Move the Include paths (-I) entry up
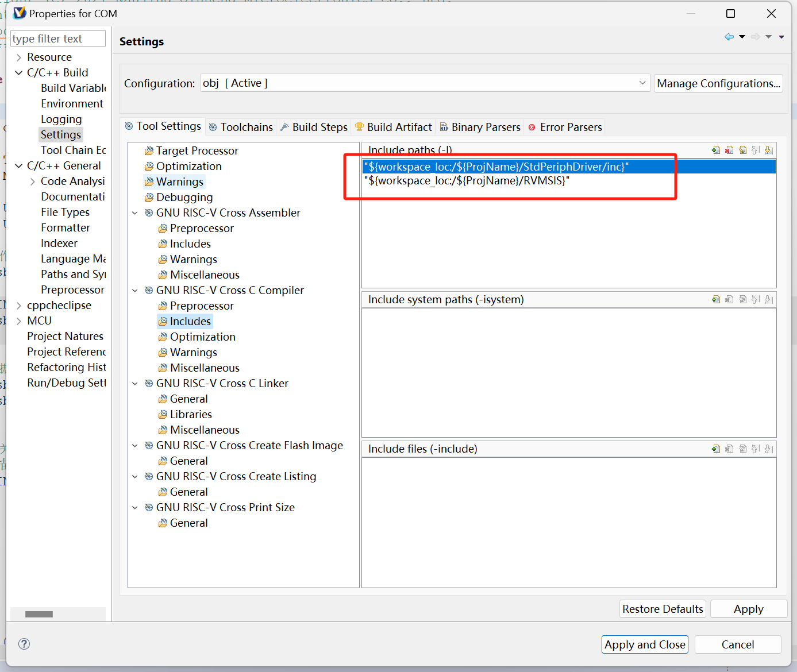Image resolution: width=797 pixels, height=672 pixels. coord(756,150)
